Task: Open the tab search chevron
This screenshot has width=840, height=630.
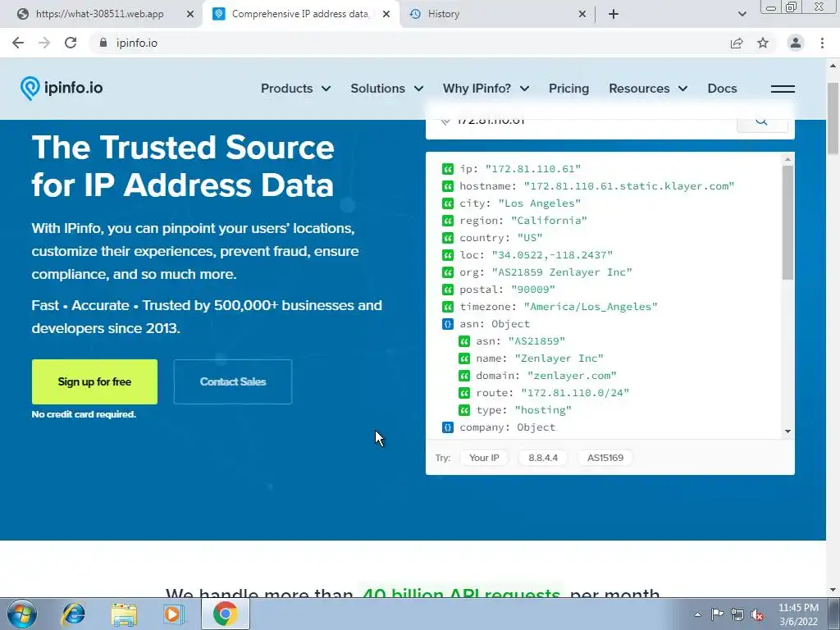Action: pyautogui.click(x=742, y=14)
